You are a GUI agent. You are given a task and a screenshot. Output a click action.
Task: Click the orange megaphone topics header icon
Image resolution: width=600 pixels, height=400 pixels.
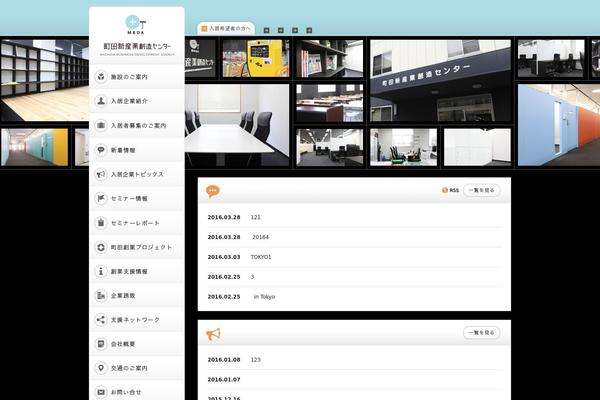tap(214, 334)
